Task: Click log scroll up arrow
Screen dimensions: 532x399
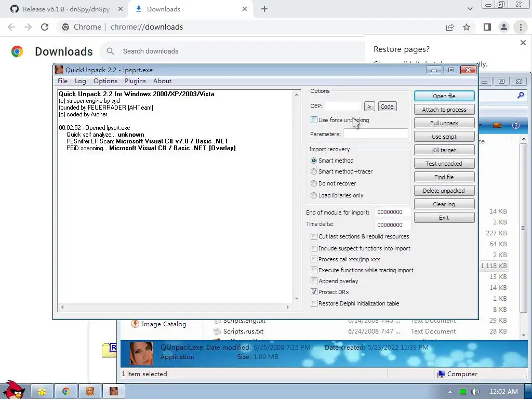Action: click(297, 95)
